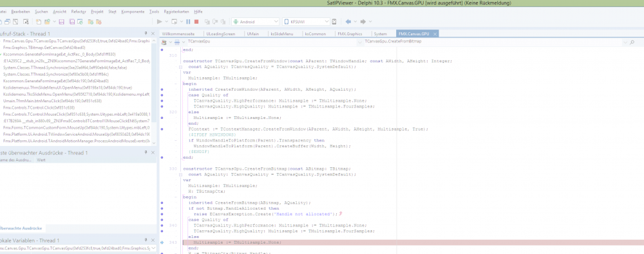
Task: Pin the überwachter Ausdrücke panel
Action: [x=146, y=152]
